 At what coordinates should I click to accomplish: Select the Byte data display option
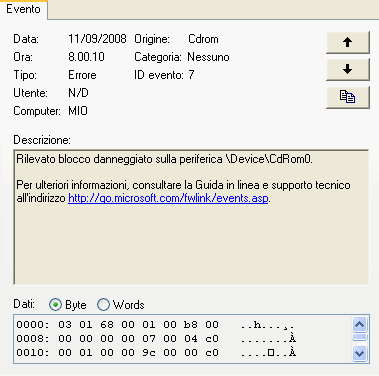coord(68,305)
